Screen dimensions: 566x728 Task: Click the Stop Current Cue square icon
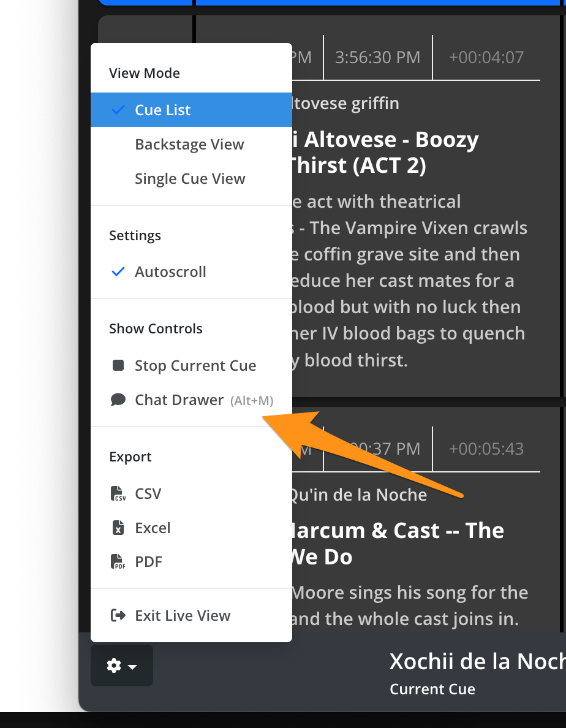(x=118, y=366)
